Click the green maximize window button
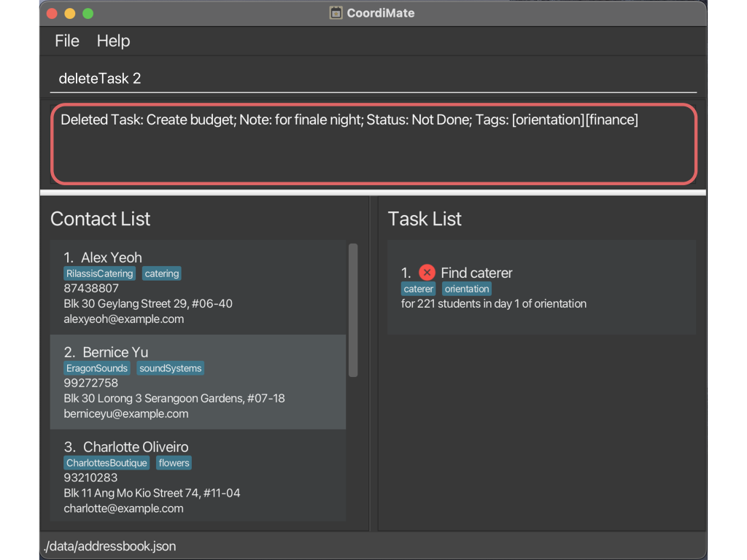747x560 pixels. tap(88, 13)
